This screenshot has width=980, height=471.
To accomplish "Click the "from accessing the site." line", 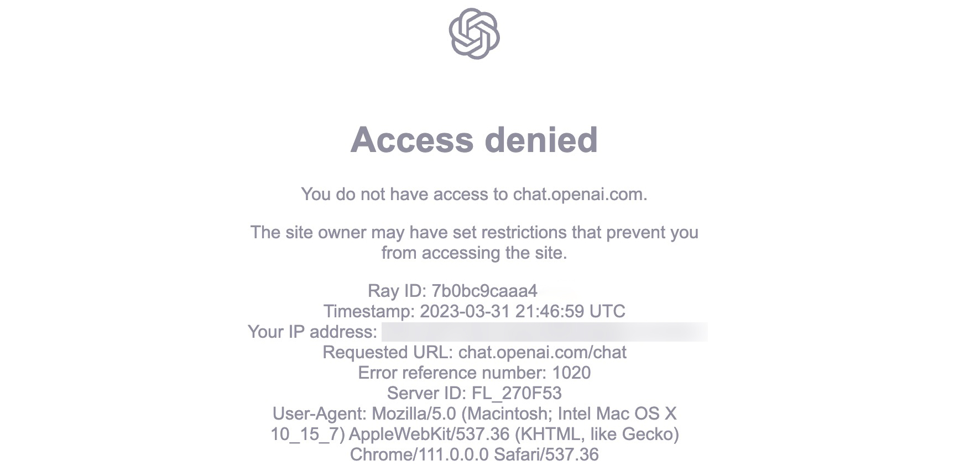I will pos(474,253).
